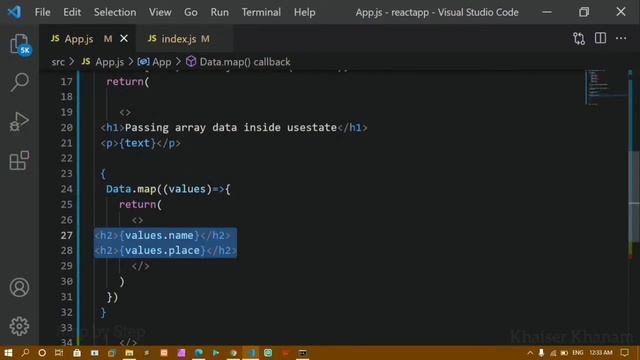Show hidden system tray icons
The width and height of the screenshot is (640, 360).
pyautogui.click(x=530, y=353)
